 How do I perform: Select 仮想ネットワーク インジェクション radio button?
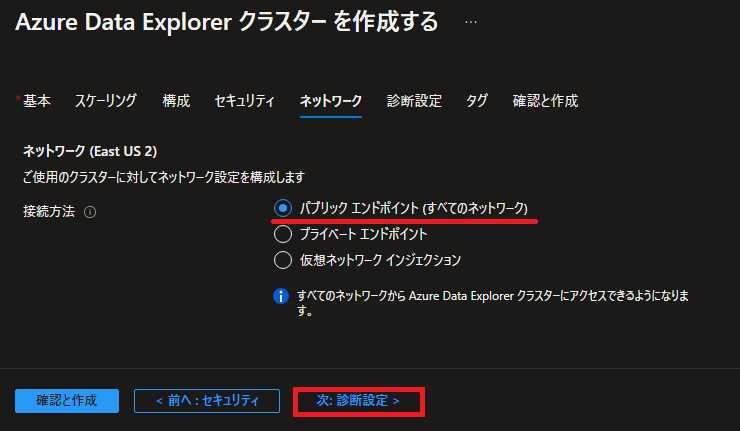click(283, 260)
